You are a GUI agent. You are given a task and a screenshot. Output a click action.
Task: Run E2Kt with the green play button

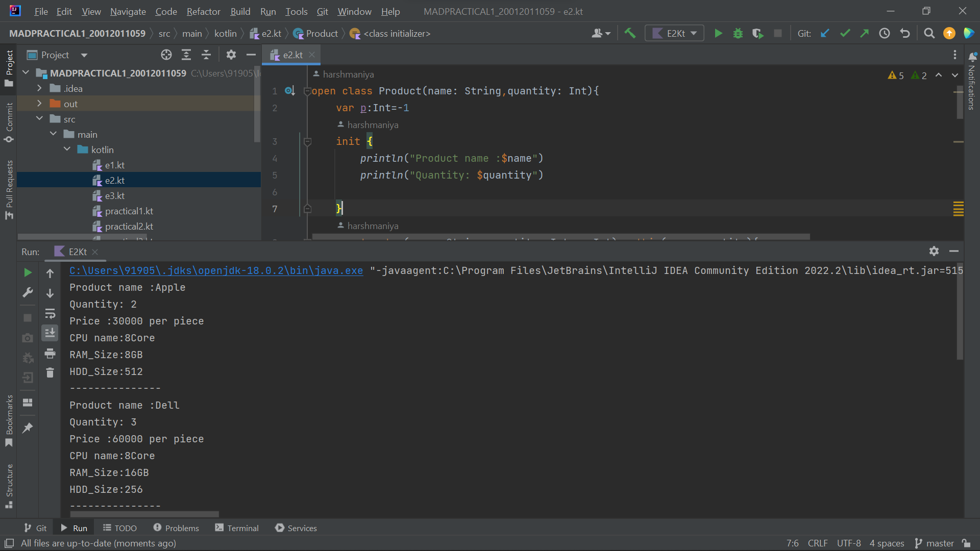(x=718, y=33)
